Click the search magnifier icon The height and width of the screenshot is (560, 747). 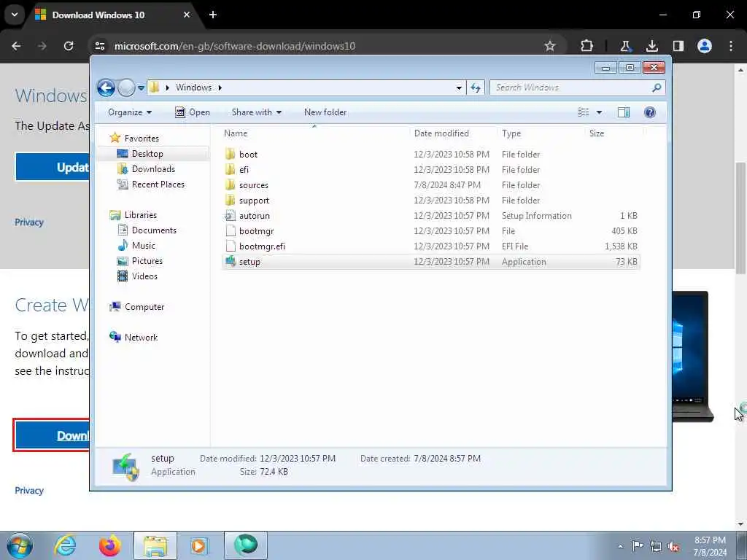tap(657, 87)
